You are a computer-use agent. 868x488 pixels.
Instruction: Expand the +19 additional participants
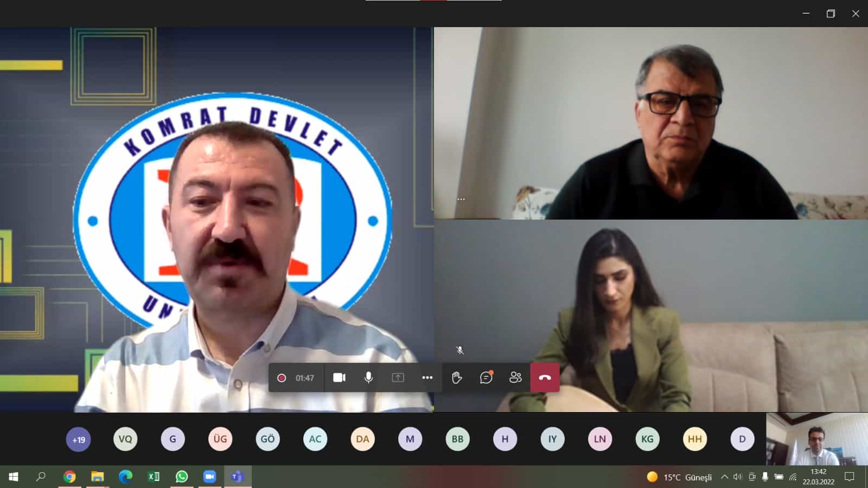pos(79,439)
